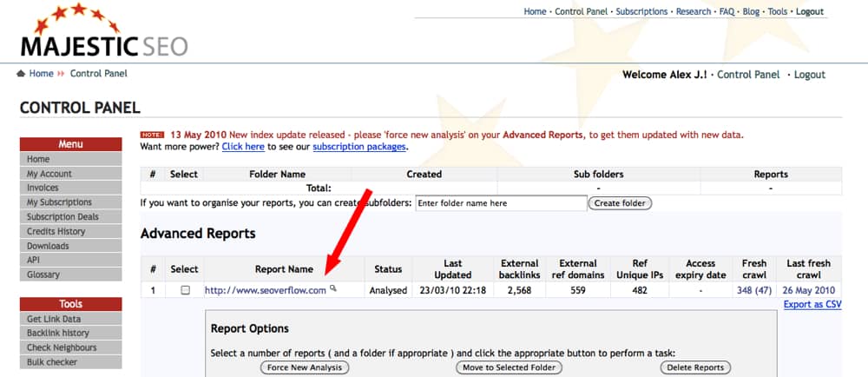This screenshot has height=377, width=868.
Task: Click the home icon in breadcrumb
Action: (22, 74)
